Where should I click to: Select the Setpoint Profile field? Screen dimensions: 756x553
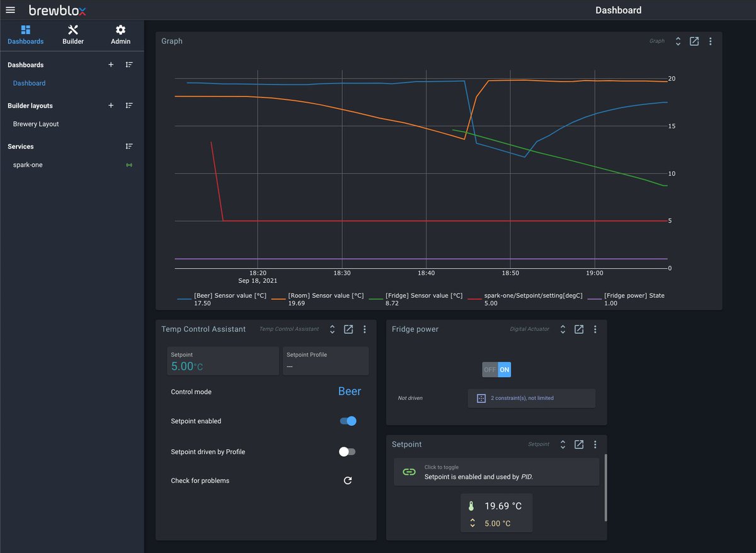coord(325,361)
